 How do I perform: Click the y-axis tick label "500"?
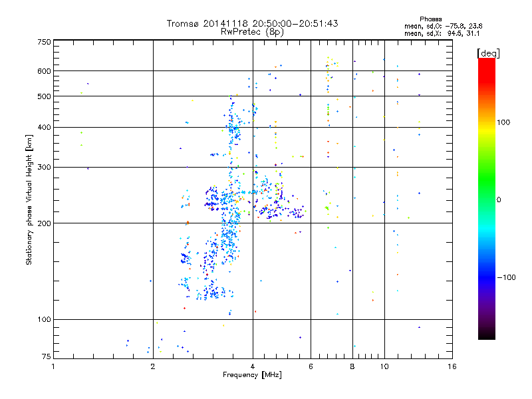pyautogui.click(x=44, y=96)
